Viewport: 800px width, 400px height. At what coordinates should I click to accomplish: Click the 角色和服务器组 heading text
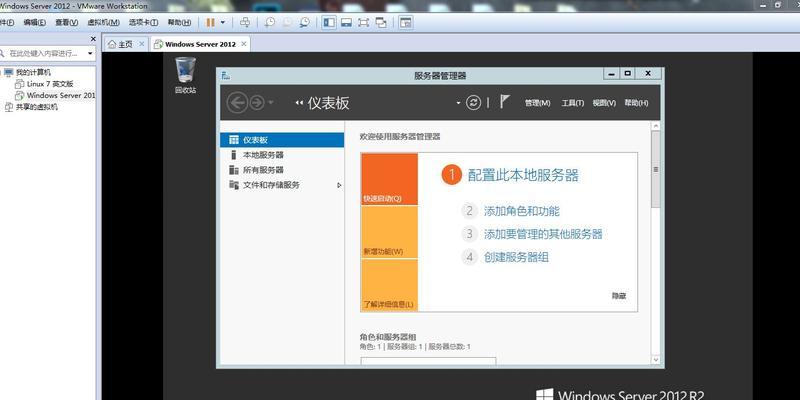coord(388,337)
